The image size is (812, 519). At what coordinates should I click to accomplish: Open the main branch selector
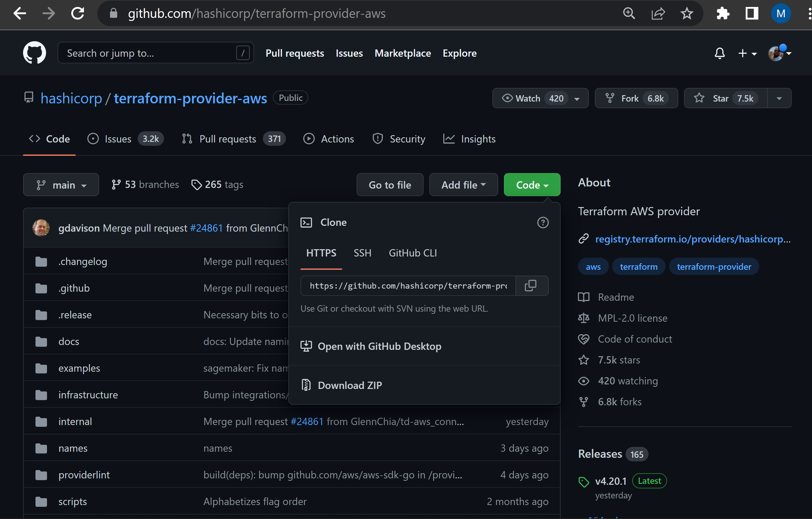pyautogui.click(x=61, y=185)
